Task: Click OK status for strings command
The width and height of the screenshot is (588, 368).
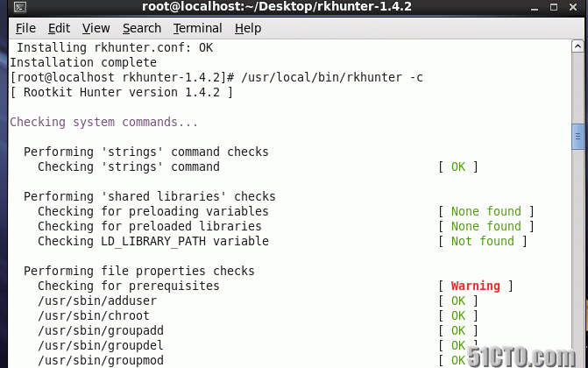Action: (x=458, y=166)
